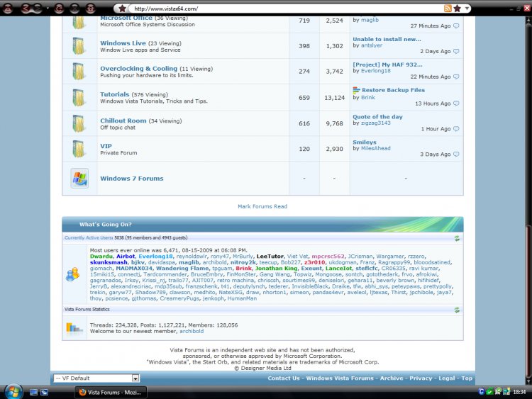
Task: Open the Overclocking & Cooling forum
Action: [138, 69]
